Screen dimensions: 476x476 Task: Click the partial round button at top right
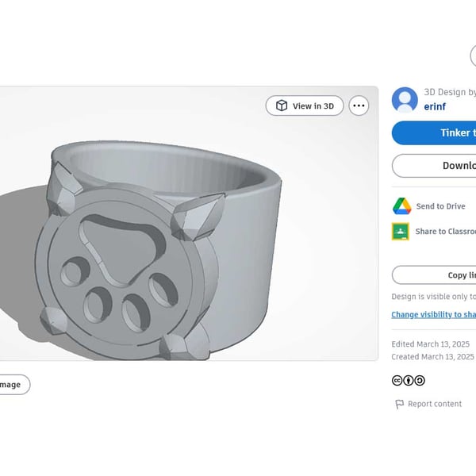(x=473, y=56)
